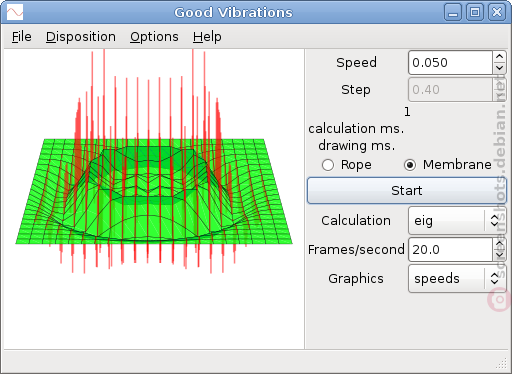Focus the Speed input field
The height and width of the screenshot is (374, 512).
pyautogui.click(x=450, y=63)
